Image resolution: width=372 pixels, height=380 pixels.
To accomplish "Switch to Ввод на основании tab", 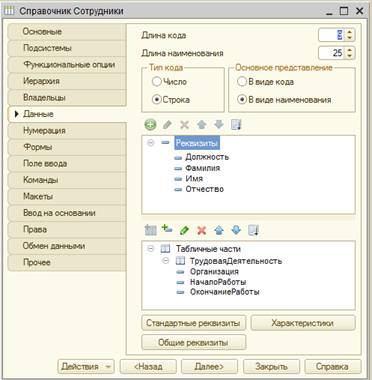I will (x=67, y=213).
